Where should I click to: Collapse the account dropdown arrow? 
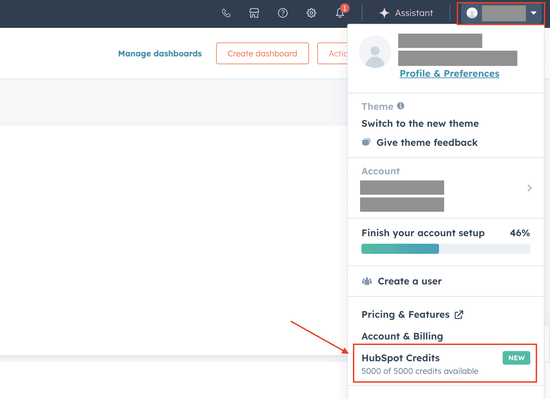tap(534, 13)
